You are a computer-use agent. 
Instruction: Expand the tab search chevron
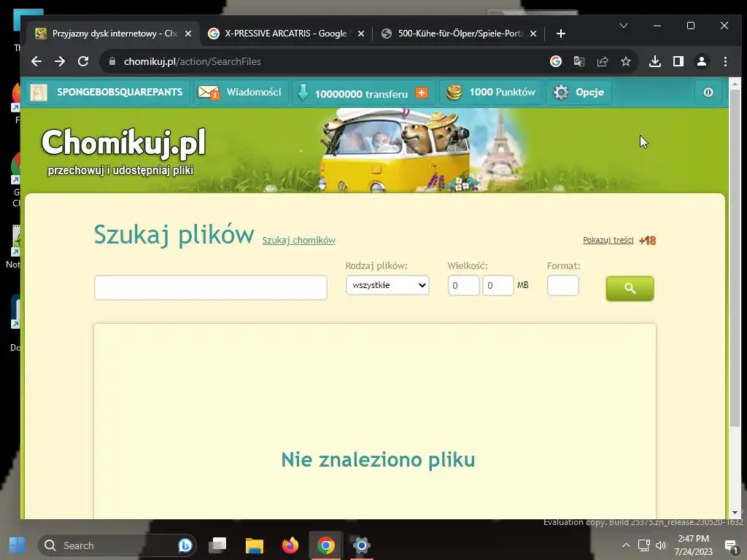point(624,26)
